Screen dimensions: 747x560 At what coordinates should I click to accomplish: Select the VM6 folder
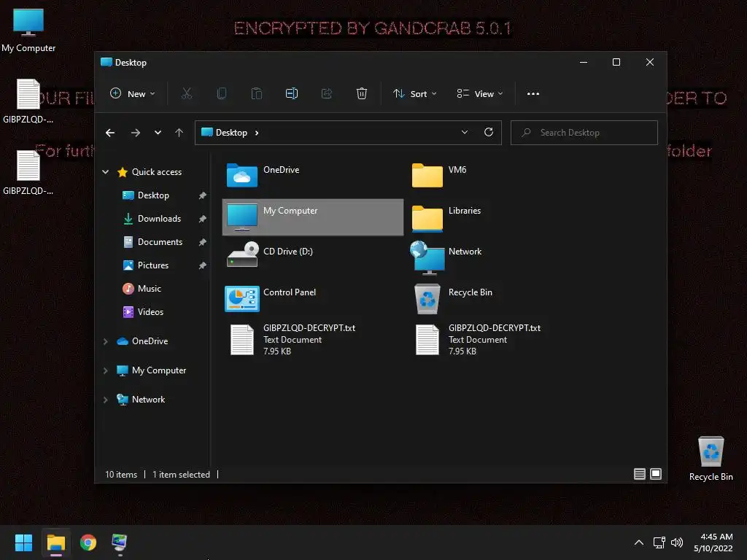(498, 176)
